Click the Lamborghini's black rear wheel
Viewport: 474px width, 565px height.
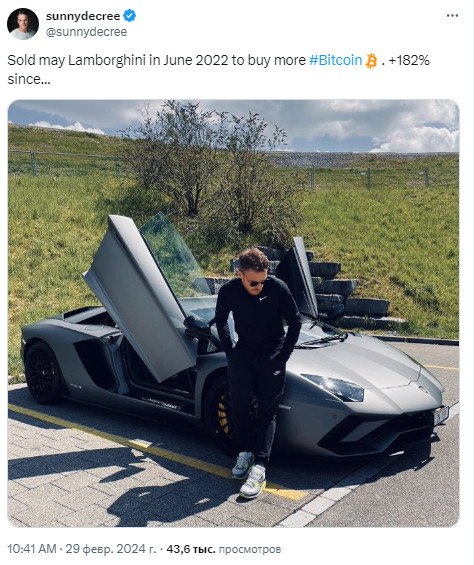[43, 372]
